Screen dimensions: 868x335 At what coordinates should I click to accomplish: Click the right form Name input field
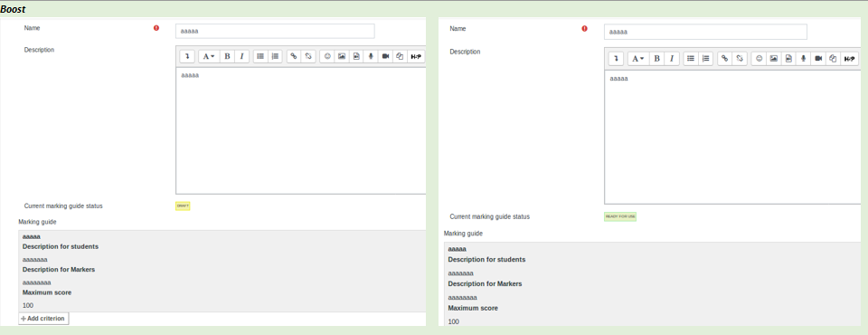[705, 32]
